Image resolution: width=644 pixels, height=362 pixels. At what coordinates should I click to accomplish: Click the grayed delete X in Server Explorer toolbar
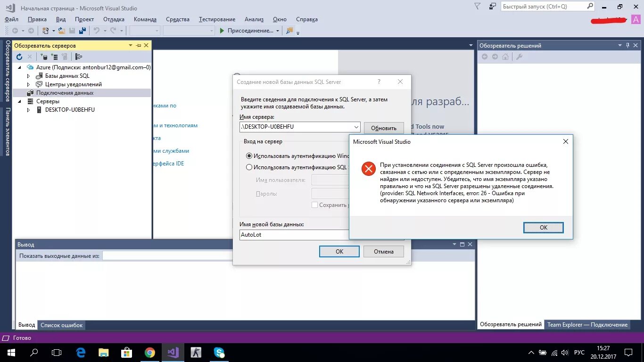click(30, 57)
